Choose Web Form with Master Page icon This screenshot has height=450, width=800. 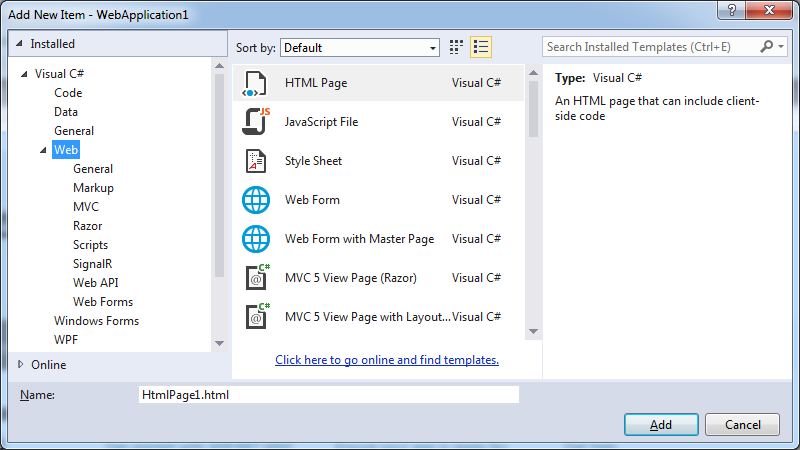pos(256,239)
